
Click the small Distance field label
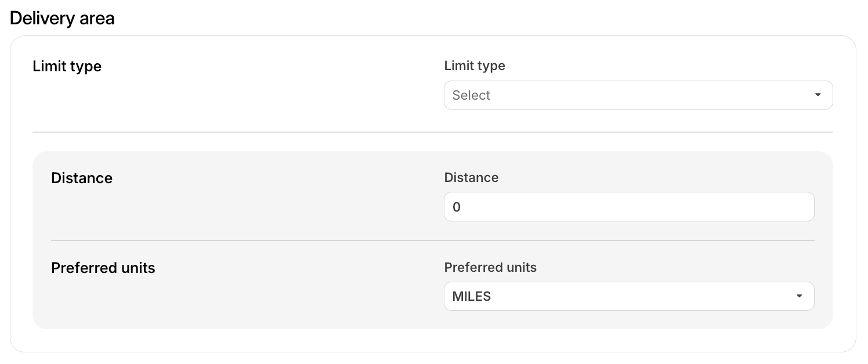pyautogui.click(x=471, y=177)
